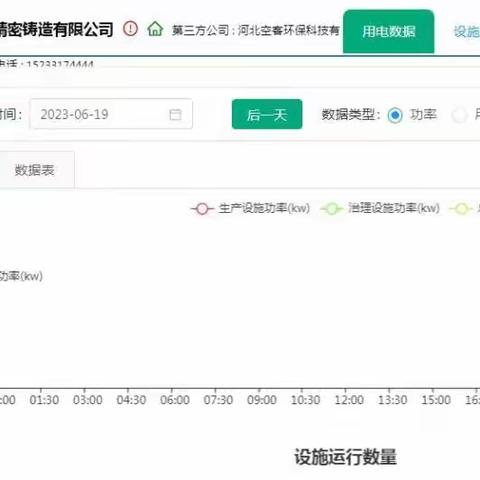Click the 01:30 axis label
Viewport: 480px width, 480px height.
point(44,400)
